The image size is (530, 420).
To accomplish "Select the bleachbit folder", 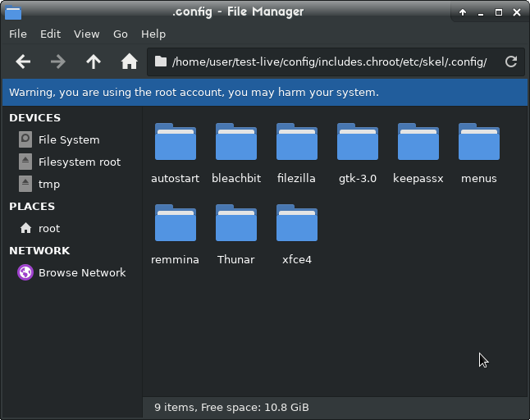I will pyautogui.click(x=235, y=144).
